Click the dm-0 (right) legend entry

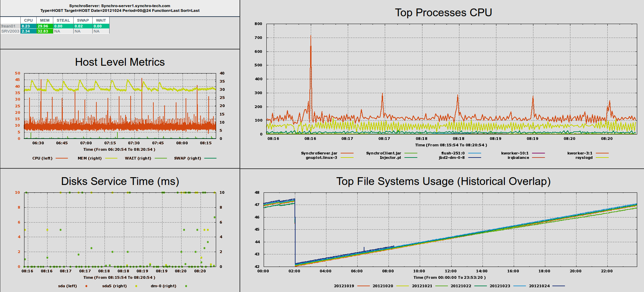coord(164,286)
